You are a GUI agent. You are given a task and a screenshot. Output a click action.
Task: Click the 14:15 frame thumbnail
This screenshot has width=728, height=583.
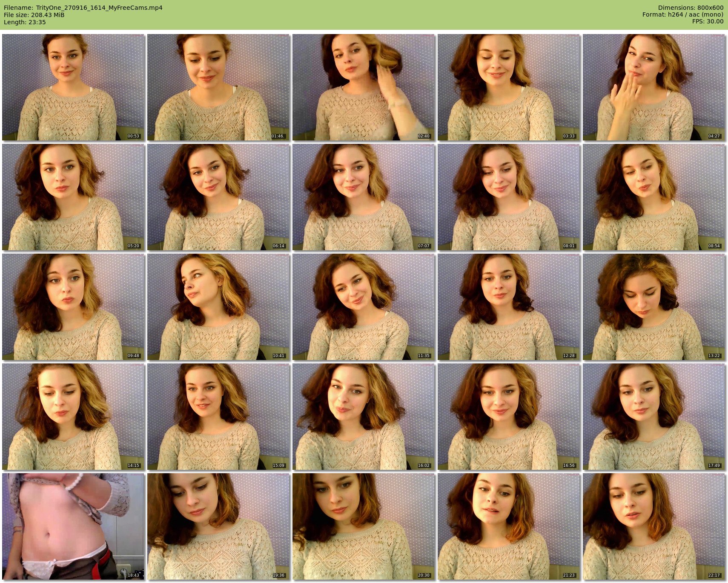(x=73, y=417)
